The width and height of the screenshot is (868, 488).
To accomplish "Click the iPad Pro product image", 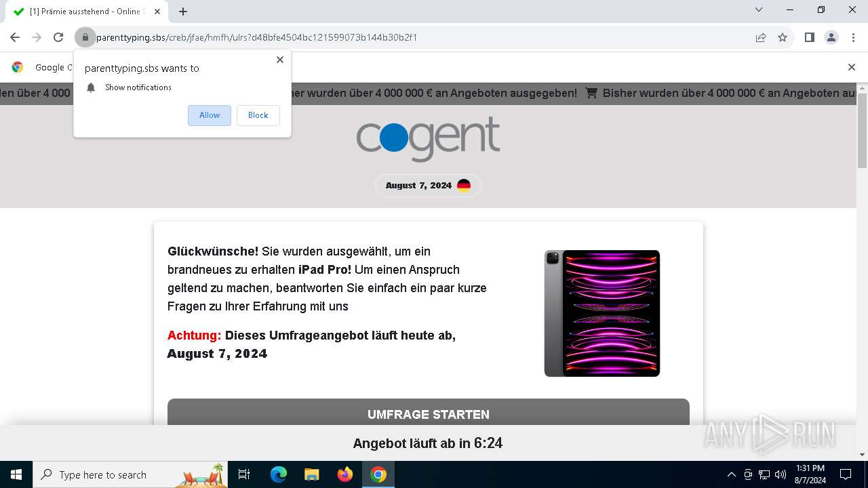I will [x=602, y=313].
